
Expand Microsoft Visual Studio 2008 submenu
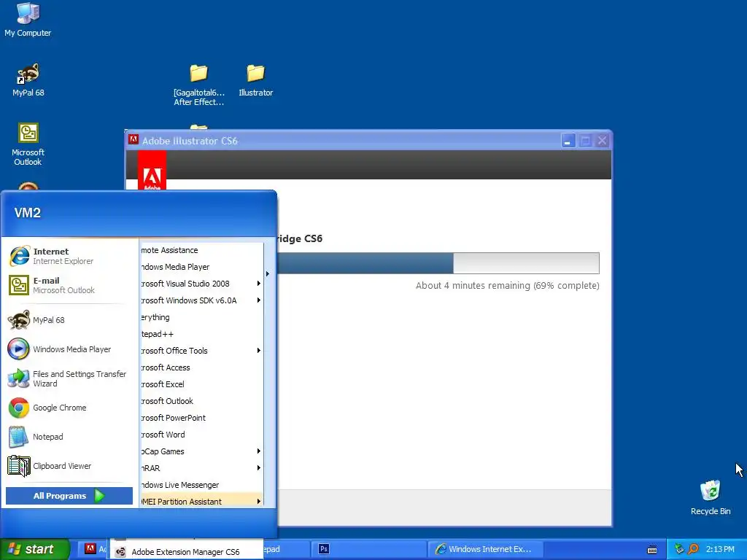coord(201,284)
